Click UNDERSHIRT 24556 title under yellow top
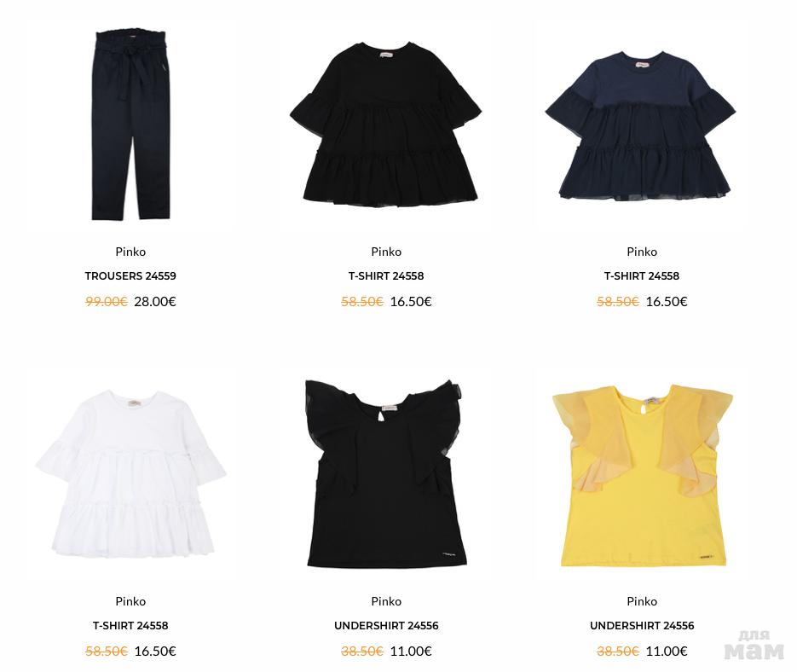 pos(642,625)
